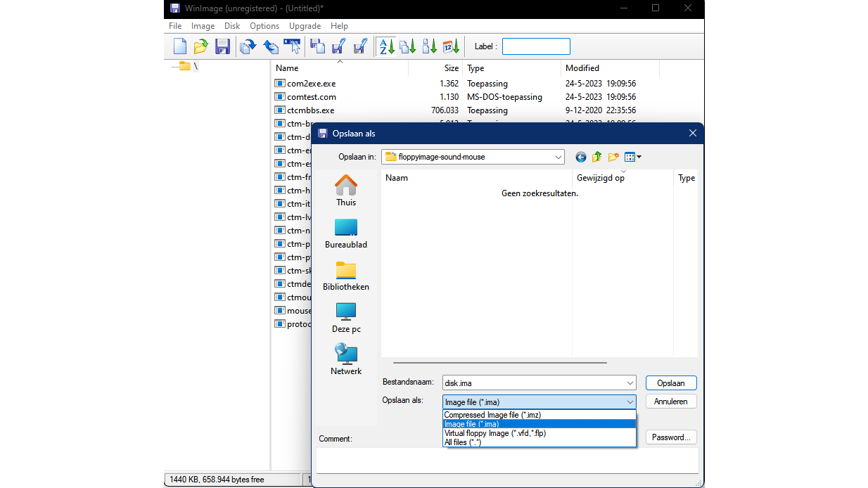Viewport: 868px width, 488px height.
Task: Choose Compressed Image file (*.imz) option
Action: (x=540, y=415)
